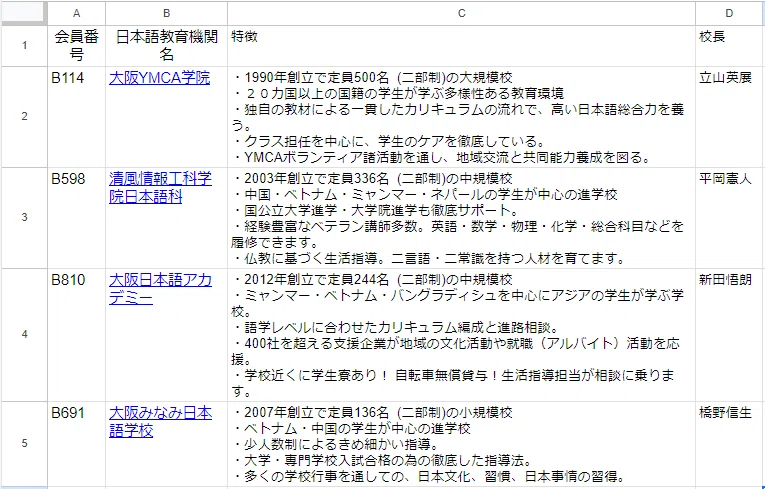This screenshot has width=765, height=489.
Task: Select cell containing B598
Action: [x=77, y=218]
